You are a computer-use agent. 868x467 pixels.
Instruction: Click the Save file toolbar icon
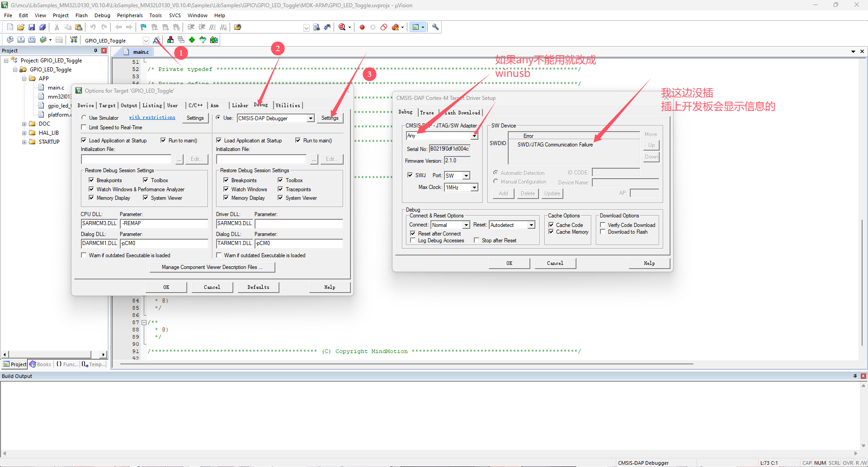pyautogui.click(x=32, y=27)
